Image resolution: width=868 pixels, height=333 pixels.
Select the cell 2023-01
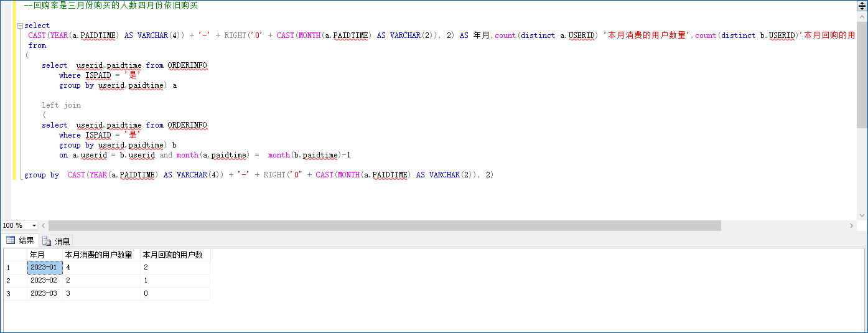click(45, 267)
